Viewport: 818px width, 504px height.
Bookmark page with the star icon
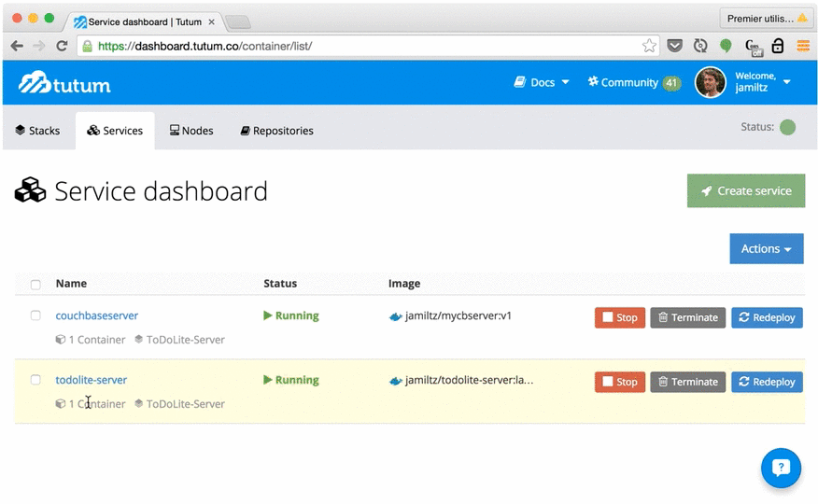(x=649, y=46)
